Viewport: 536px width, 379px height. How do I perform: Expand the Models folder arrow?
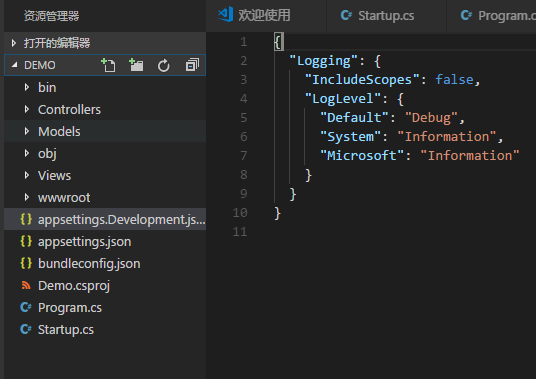pyautogui.click(x=27, y=131)
